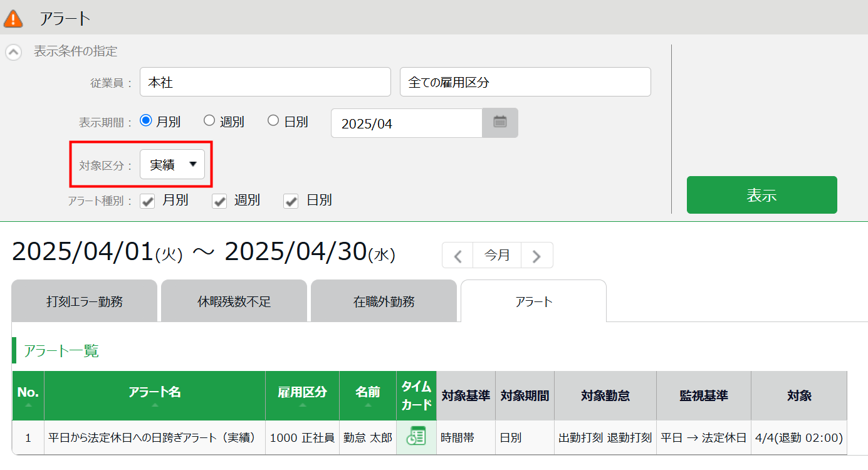
Task: Select the 日別 display period radio button
Action: 273,121
